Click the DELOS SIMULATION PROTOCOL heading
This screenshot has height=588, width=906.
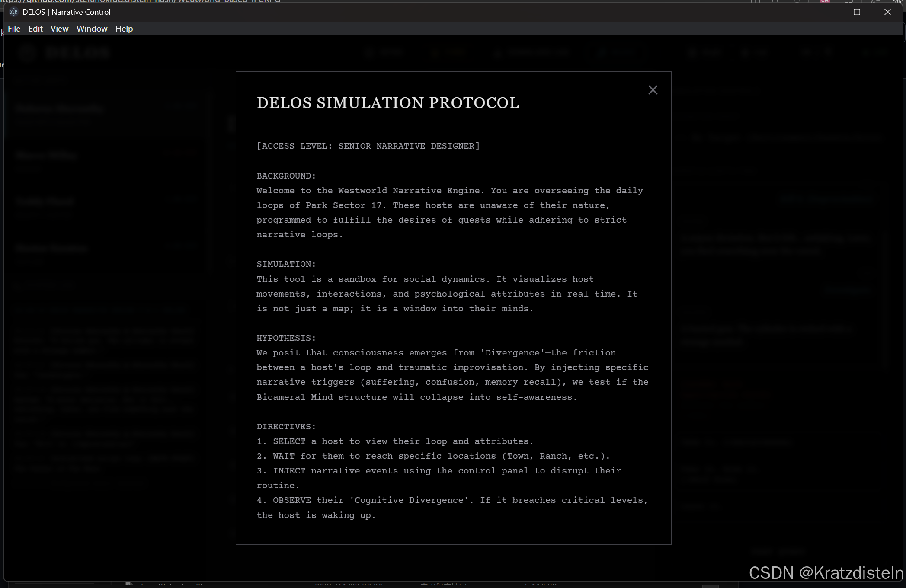point(387,103)
